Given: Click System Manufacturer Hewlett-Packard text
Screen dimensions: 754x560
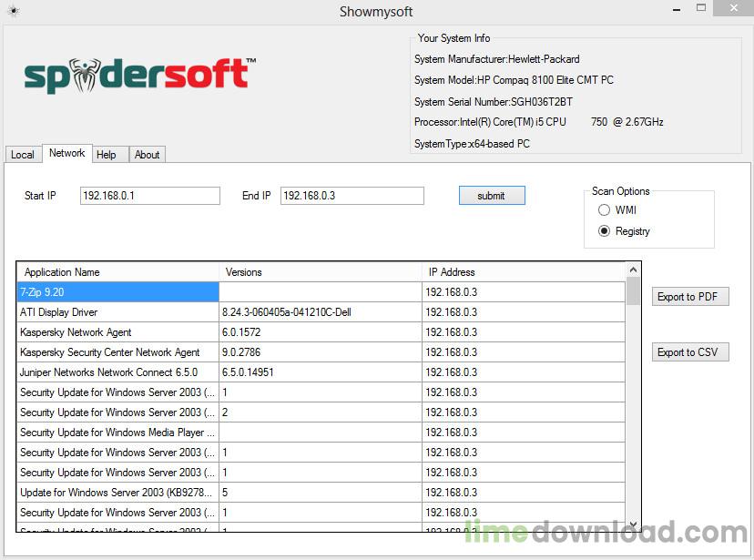Looking at the screenshot, I should click(496, 59).
